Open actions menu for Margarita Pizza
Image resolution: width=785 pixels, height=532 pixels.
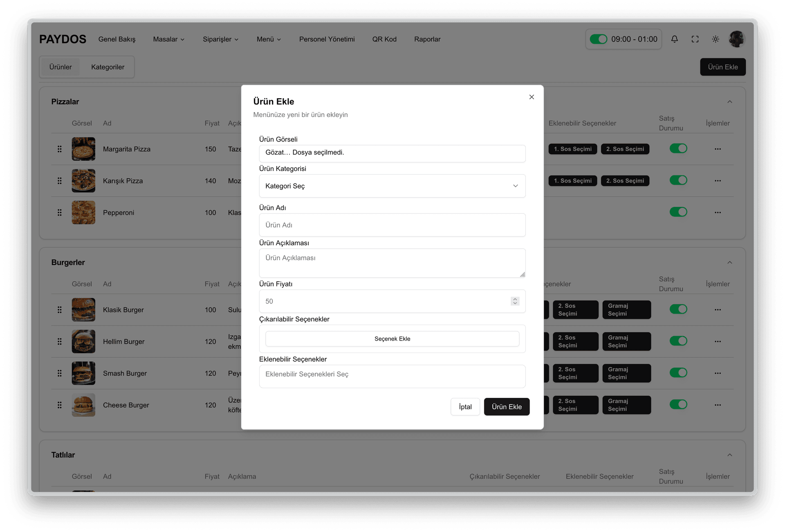(718, 149)
